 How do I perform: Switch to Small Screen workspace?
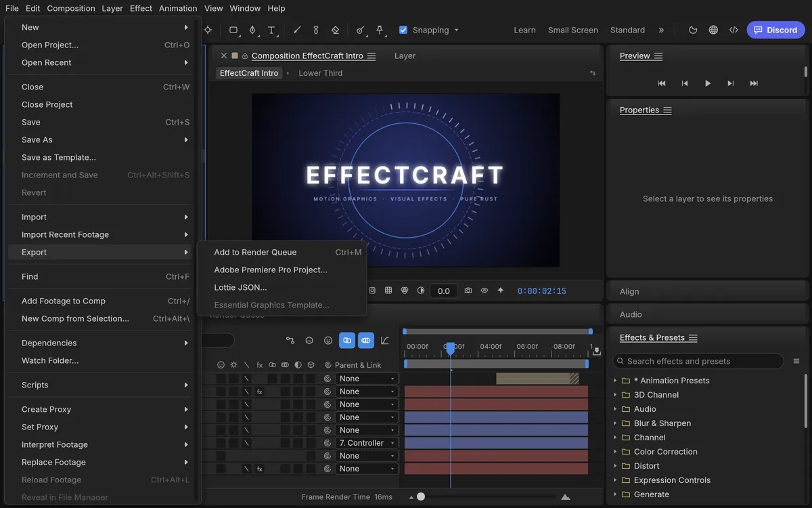tap(573, 30)
